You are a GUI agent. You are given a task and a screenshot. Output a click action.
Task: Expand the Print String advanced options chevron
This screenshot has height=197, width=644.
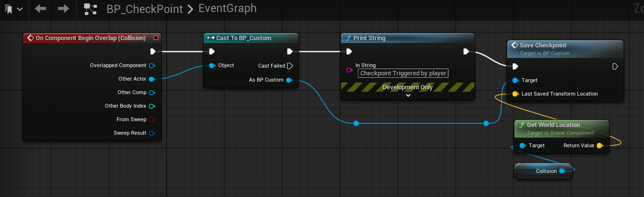pyautogui.click(x=408, y=95)
